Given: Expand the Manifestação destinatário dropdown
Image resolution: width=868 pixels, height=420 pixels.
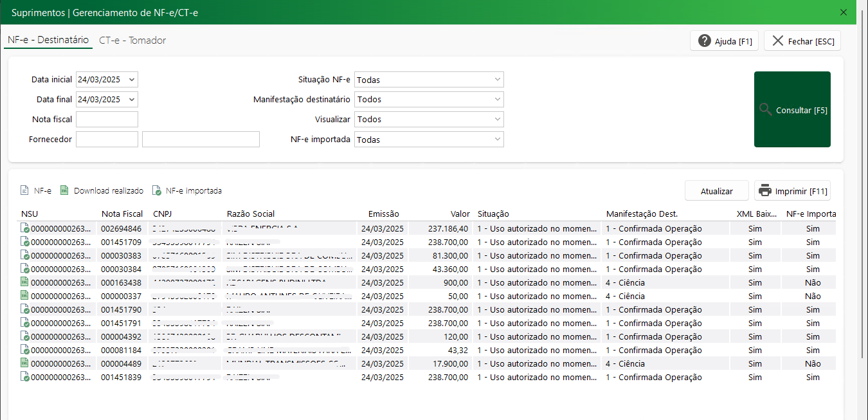Looking at the screenshot, I should pyautogui.click(x=497, y=100).
